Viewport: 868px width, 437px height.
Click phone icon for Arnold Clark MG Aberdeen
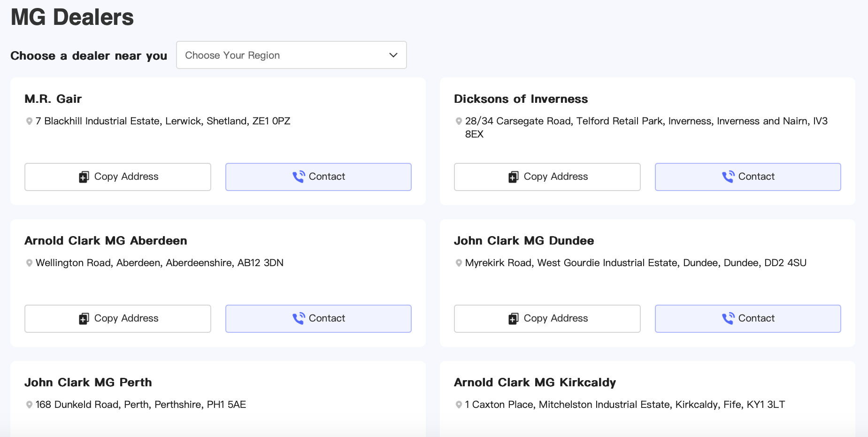point(299,318)
